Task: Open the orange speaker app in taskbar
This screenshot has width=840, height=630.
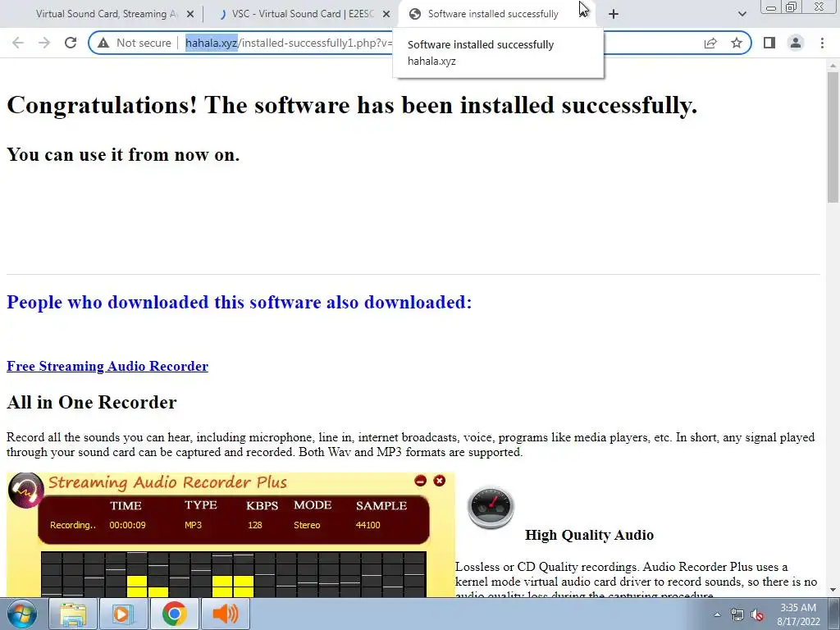Action: point(225,614)
